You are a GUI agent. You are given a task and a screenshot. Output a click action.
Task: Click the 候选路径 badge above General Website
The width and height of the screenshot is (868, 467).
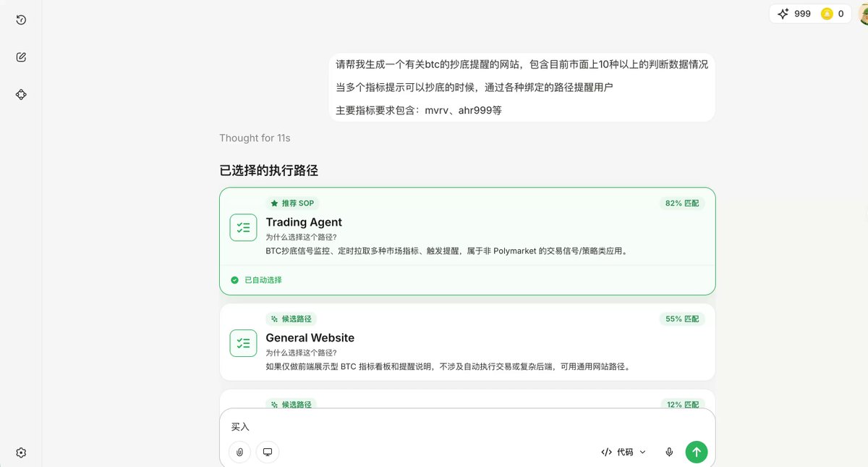point(291,319)
